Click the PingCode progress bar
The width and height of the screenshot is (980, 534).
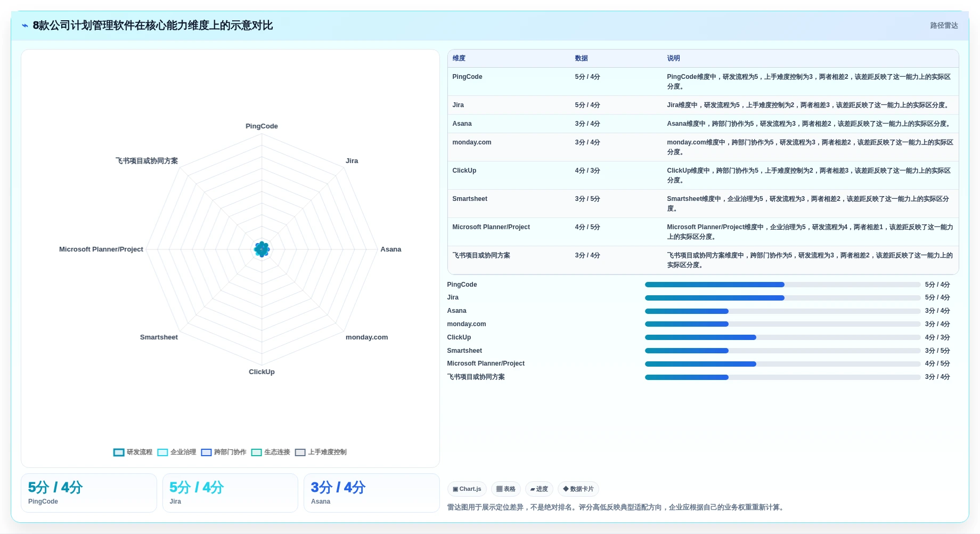[782, 285]
